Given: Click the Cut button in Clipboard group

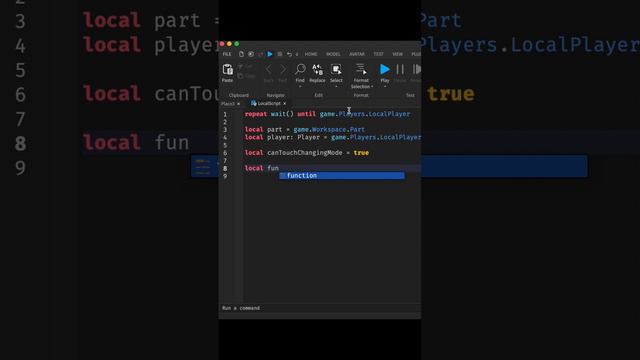Looking at the screenshot, I should [x=246, y=67].
